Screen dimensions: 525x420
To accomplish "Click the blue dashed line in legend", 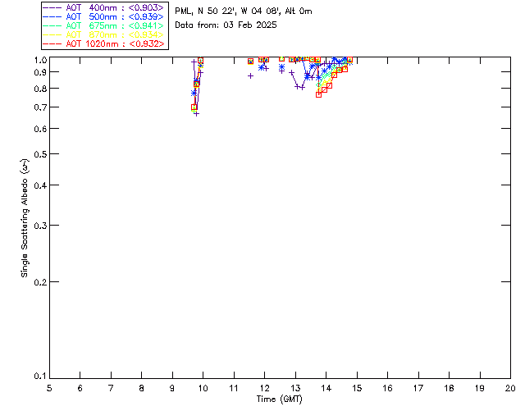I will coord(52,16).
